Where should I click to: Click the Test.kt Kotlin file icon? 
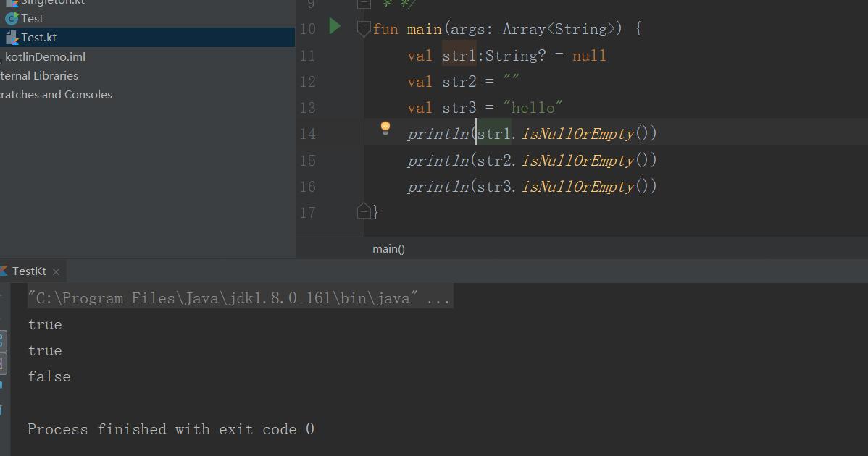pos(12,38)
